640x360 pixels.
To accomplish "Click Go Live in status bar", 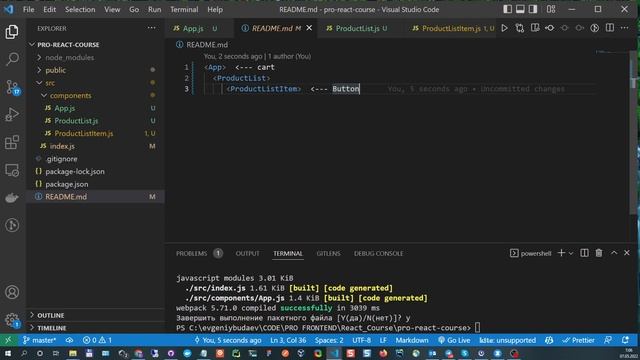I will coord(454,340).
